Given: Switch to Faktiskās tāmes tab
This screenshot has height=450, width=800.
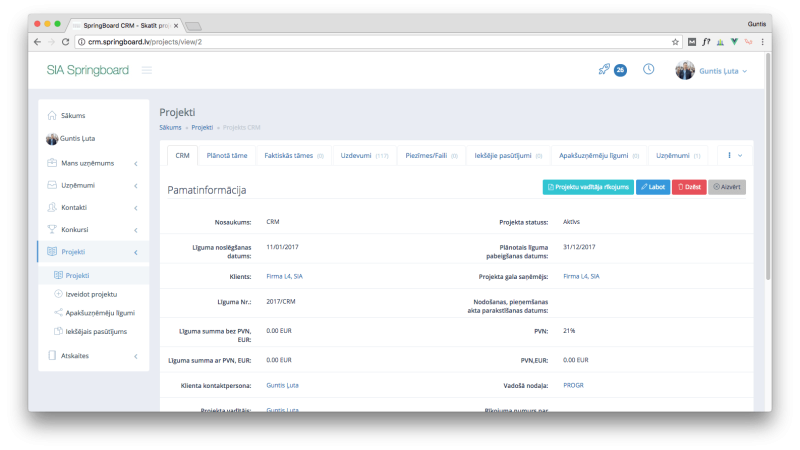Looking at the screenshot, I should [294, 156].
